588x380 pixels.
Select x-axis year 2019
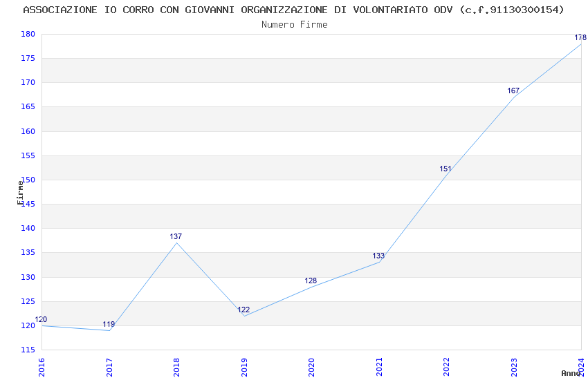click(244, 368)
